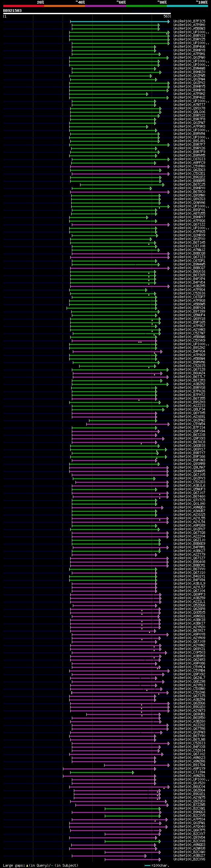Screen dimensions: 211x868
Task: Select the UniRef100_C5YW54 label
Action: tap(190, 424)
